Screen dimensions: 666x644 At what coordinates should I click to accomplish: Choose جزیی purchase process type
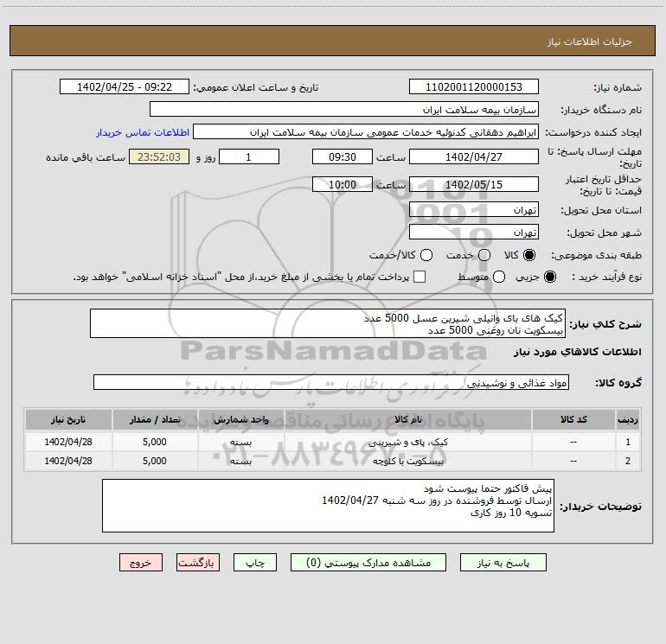[550, 277]
